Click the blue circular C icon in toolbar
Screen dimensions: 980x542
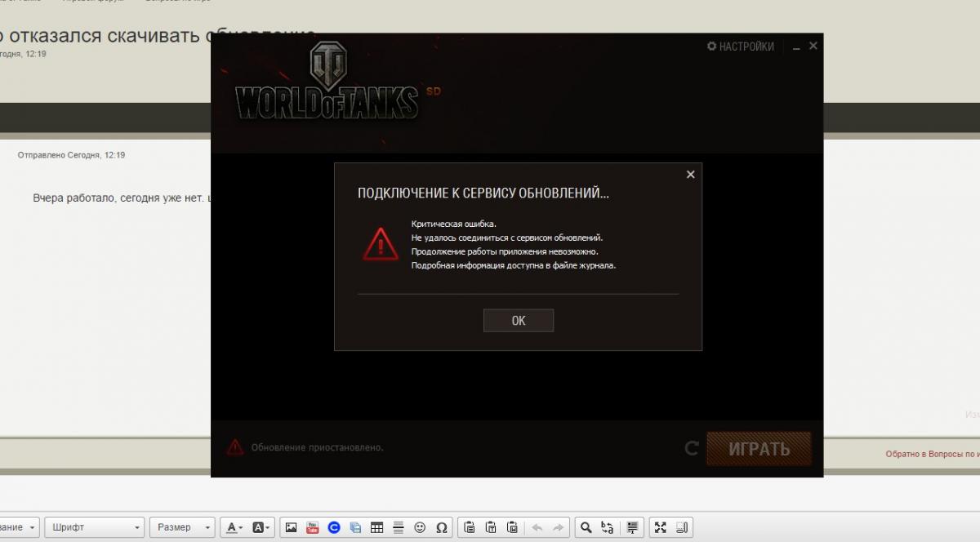pos(334,527)
